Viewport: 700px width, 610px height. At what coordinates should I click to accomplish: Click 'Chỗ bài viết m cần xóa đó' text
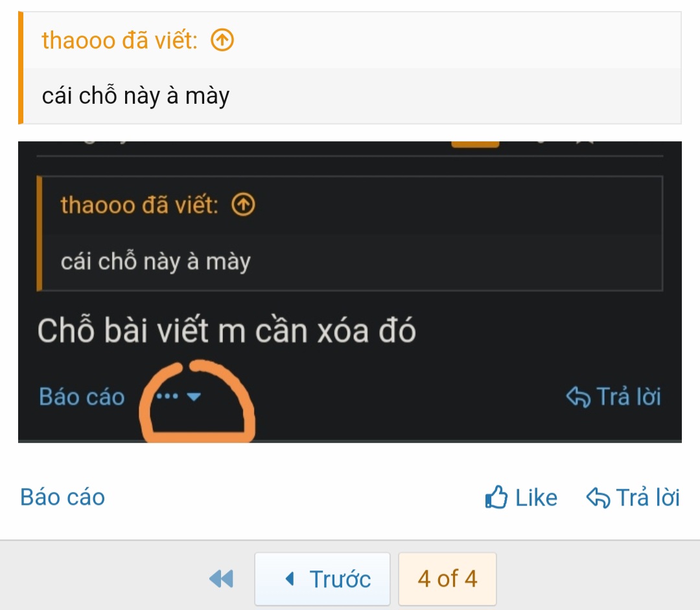[x=227, y=331]
